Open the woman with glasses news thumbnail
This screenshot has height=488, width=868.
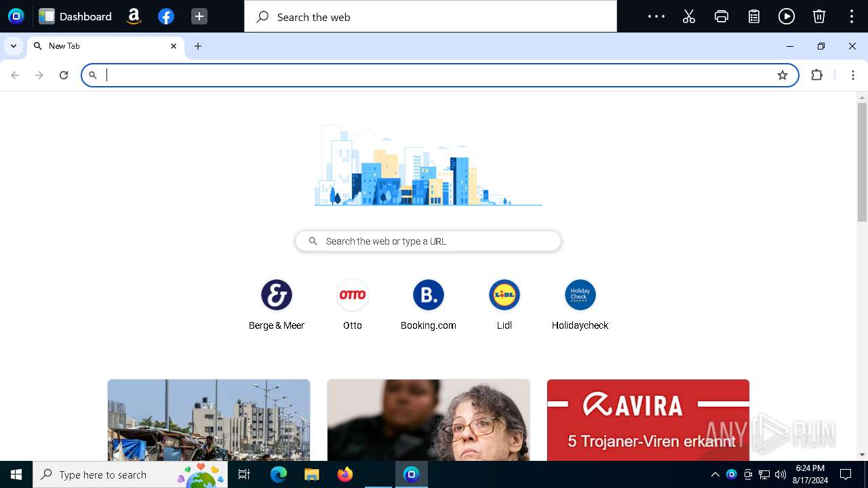pos(429,420)
